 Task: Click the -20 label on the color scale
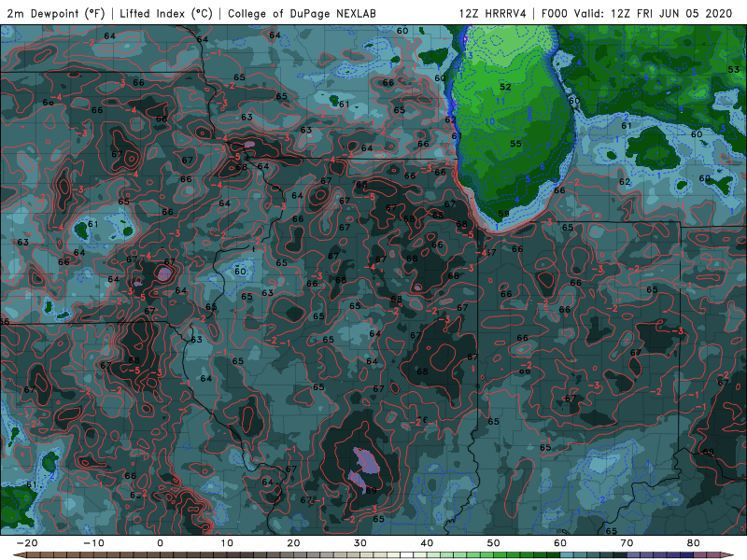point(27,543)
